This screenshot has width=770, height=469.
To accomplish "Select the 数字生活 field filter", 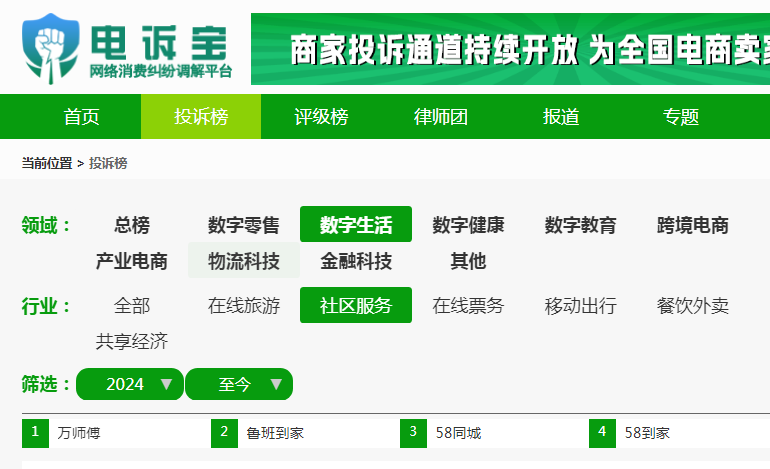I will point(356,224).
